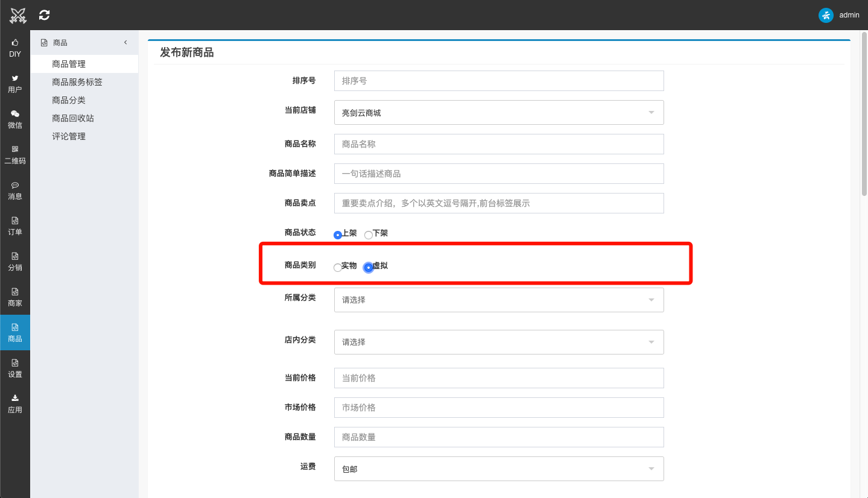The height and width of the screenshot is (498, 868).
Task: Open 运费 dropdown showing 包邮
Action: pyautogui.click(x=499, y=468)
